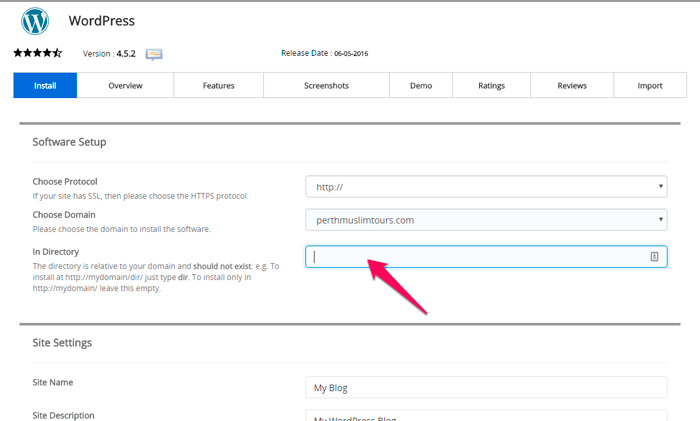Open the Choose Domain dropdown
The image size is (700, 421).
pyautogui.click(x=486, y=220)
